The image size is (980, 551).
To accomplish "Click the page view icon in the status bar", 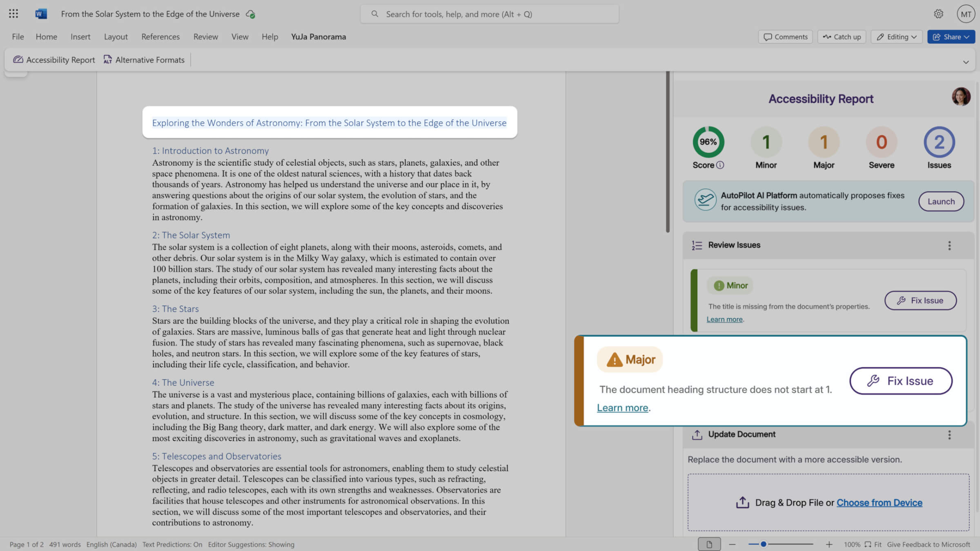I will click(x=709, y=544).
